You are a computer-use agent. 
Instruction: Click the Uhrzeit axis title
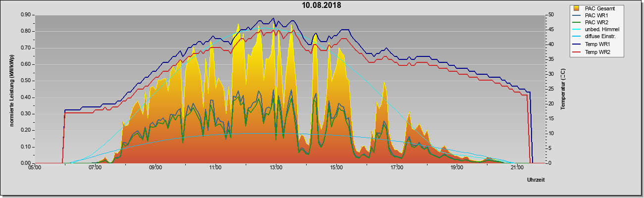point(536,180)
